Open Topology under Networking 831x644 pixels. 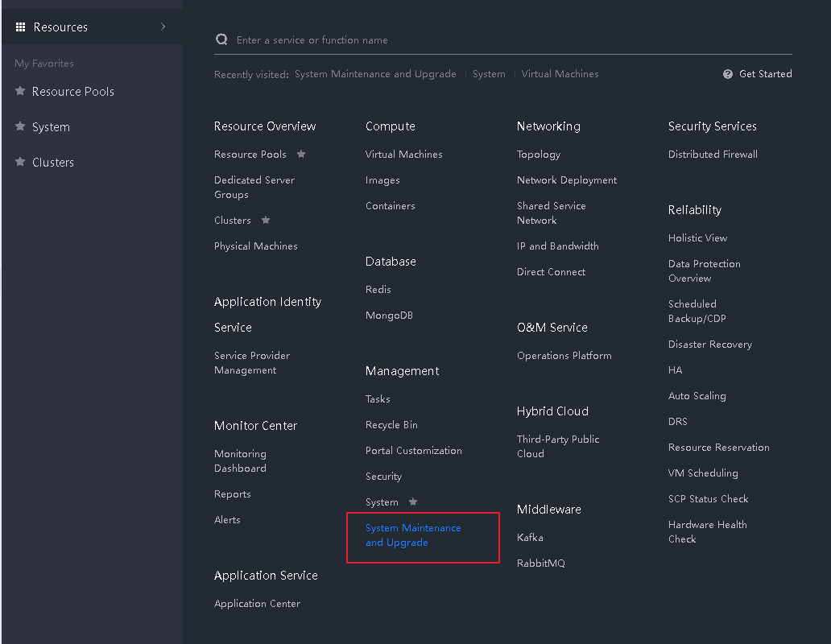pyautogui.click(x=538, y=155)
